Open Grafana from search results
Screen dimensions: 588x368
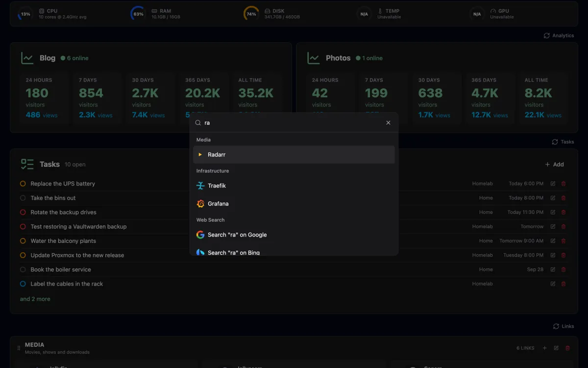294,204
